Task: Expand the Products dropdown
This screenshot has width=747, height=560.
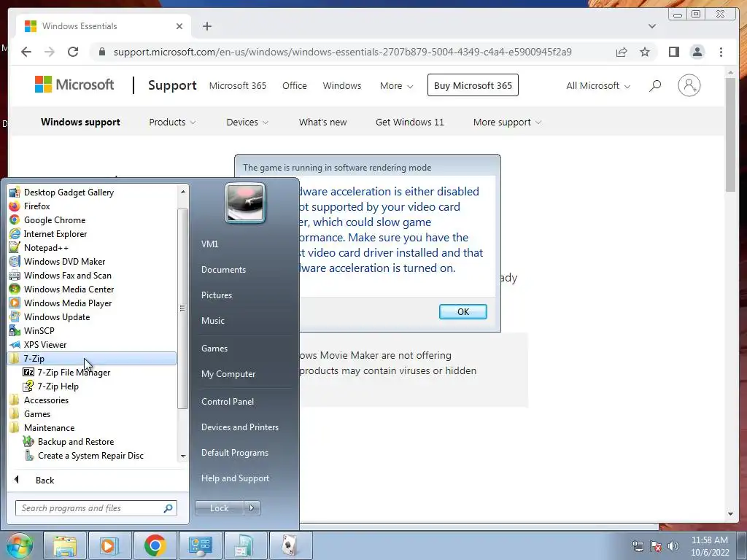Action: pyautogui.click(x=172, y=122)
